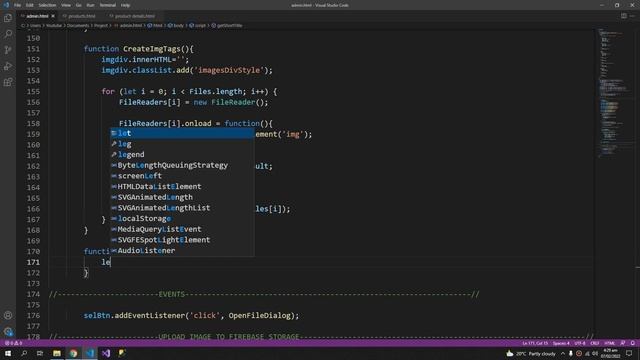Screen dimensions: 640x360
Task: Open the Source Control view
Action: point(8,50)
